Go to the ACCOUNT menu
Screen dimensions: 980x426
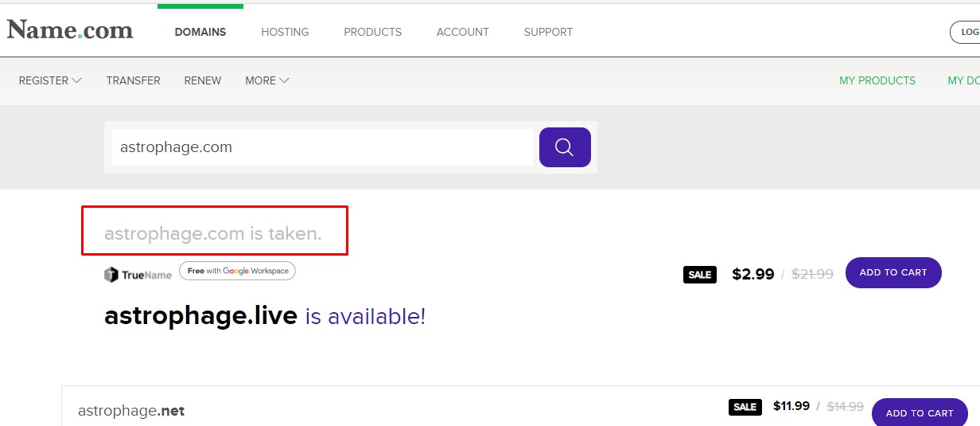point(462,32)
